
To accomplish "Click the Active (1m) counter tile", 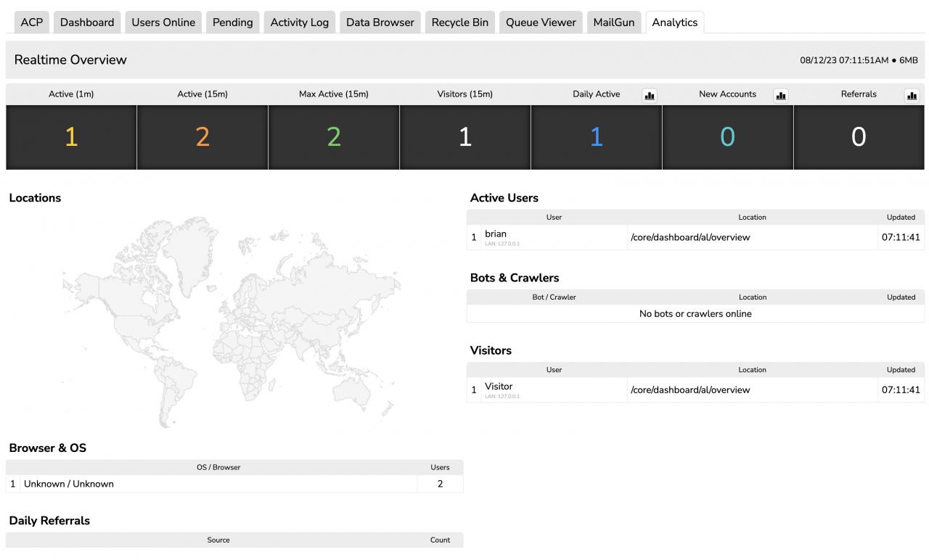I will click(x=71, y=137).
